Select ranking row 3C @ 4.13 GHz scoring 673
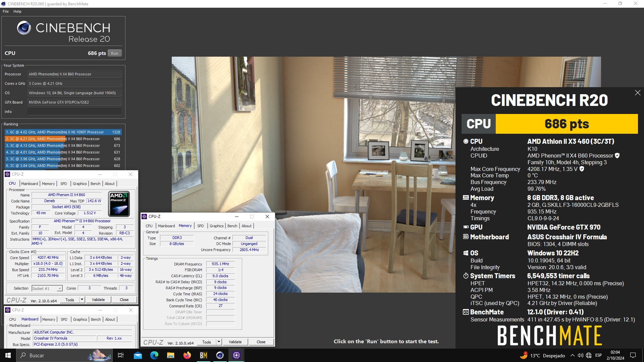Viewport: 644px width, 362px height. (x=63, y=145)
